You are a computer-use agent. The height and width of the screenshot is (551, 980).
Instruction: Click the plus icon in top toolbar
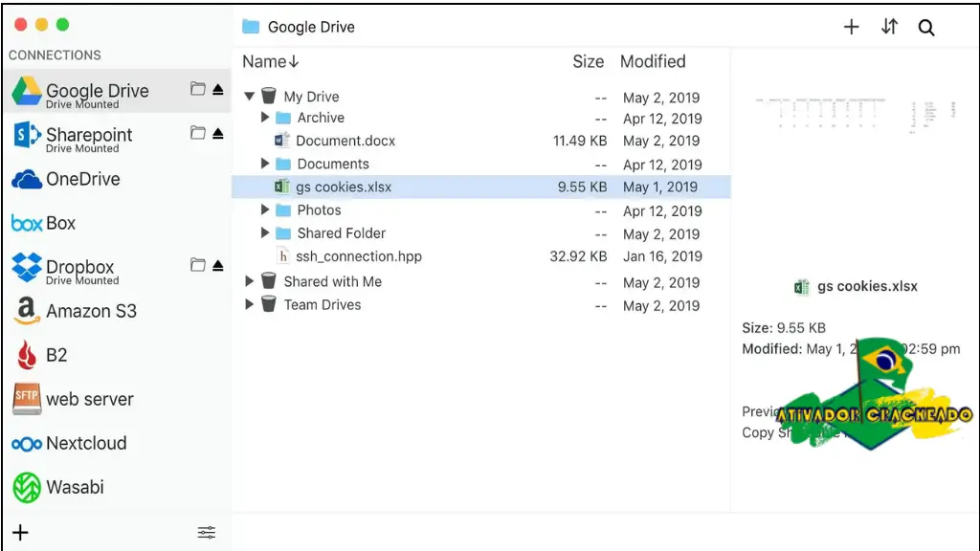click(x=851, y=27)
